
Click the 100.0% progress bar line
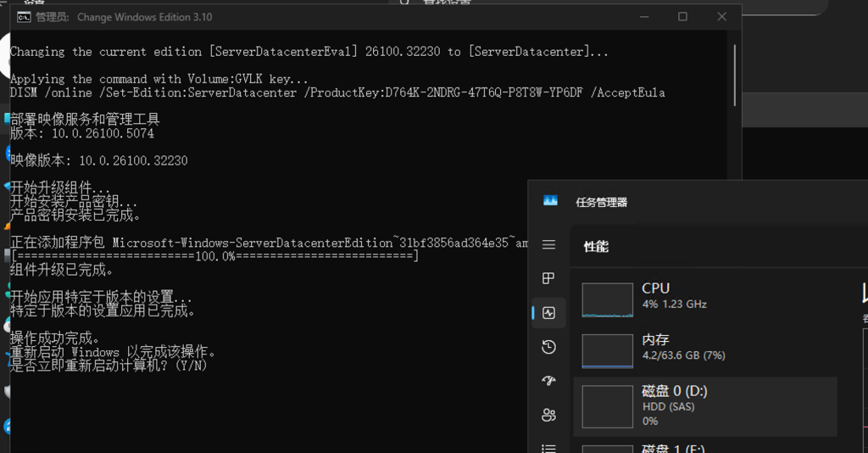[214, 256]
